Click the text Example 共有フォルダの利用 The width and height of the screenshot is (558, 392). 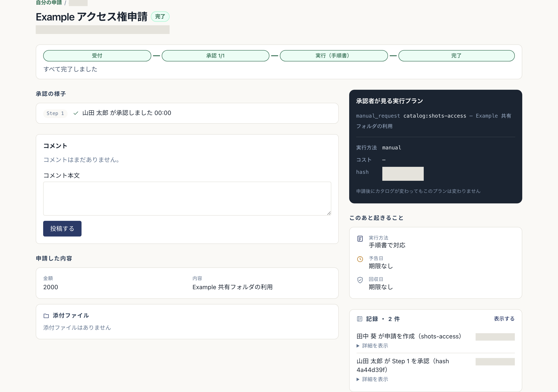pyautogui.click(x=233, y=287)
